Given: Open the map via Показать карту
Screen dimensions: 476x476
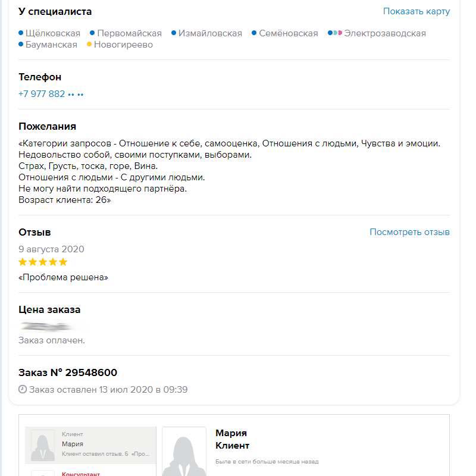Looking at the screenshot, I should click(x=416, y=11).
